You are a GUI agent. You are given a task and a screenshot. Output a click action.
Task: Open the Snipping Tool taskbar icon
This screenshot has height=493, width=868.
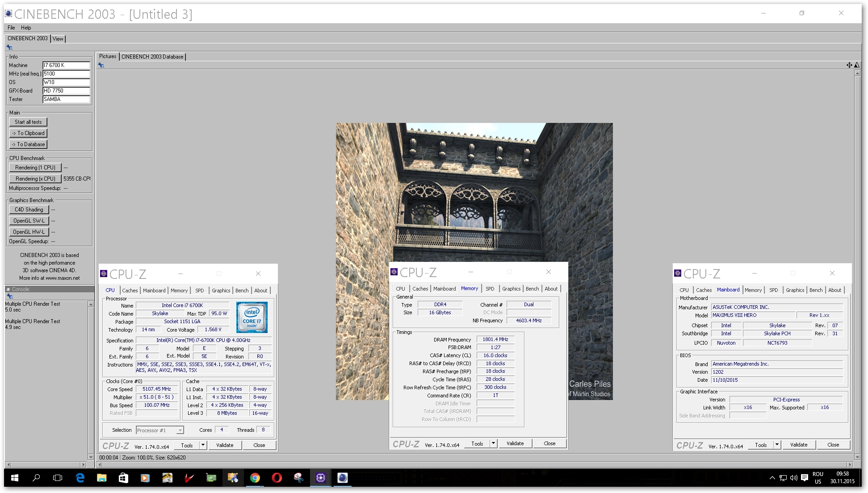[x=298, y=478]
